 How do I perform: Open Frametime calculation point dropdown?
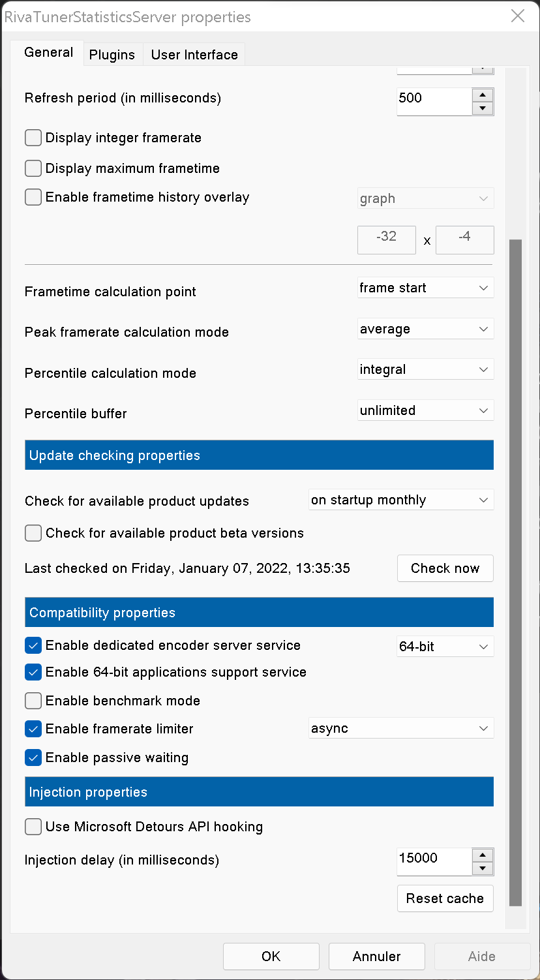point(425,288)
